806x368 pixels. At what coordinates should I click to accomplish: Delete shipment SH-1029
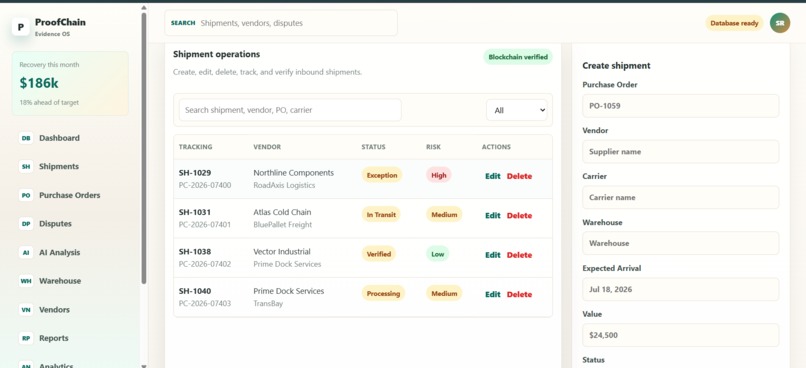519,176
